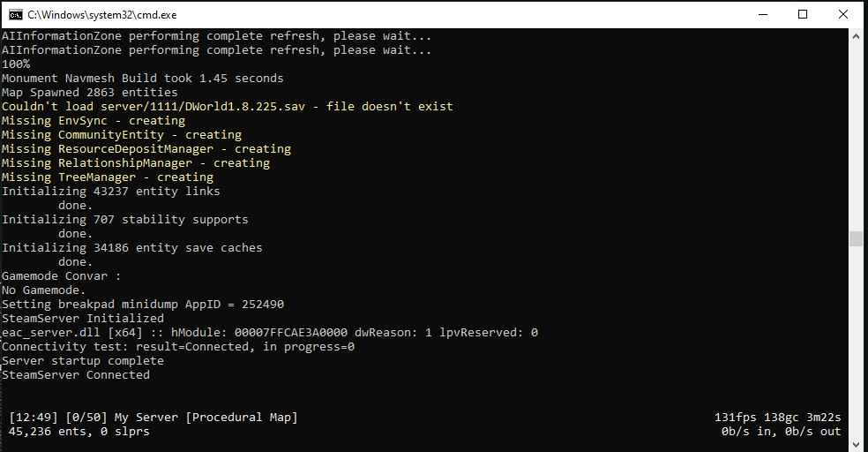
Task: Click the "Server startup complete" line
Action: 76,361
